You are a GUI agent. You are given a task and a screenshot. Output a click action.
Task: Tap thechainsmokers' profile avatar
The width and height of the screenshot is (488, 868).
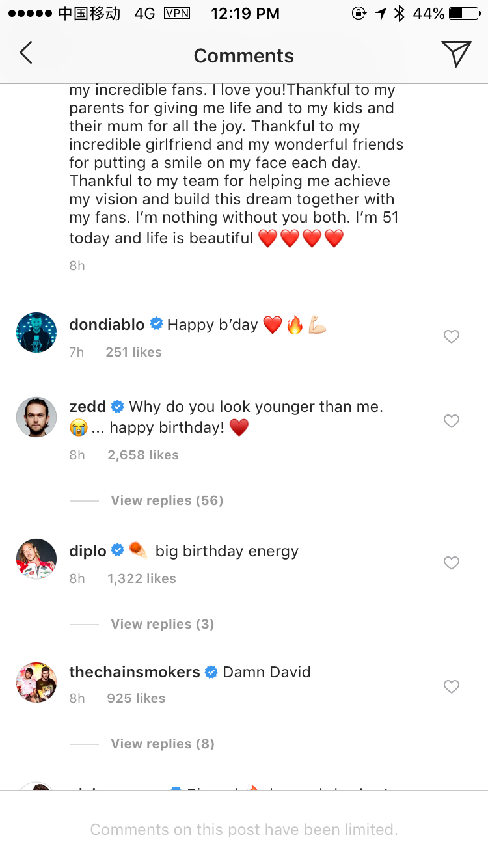coord(36,683)
